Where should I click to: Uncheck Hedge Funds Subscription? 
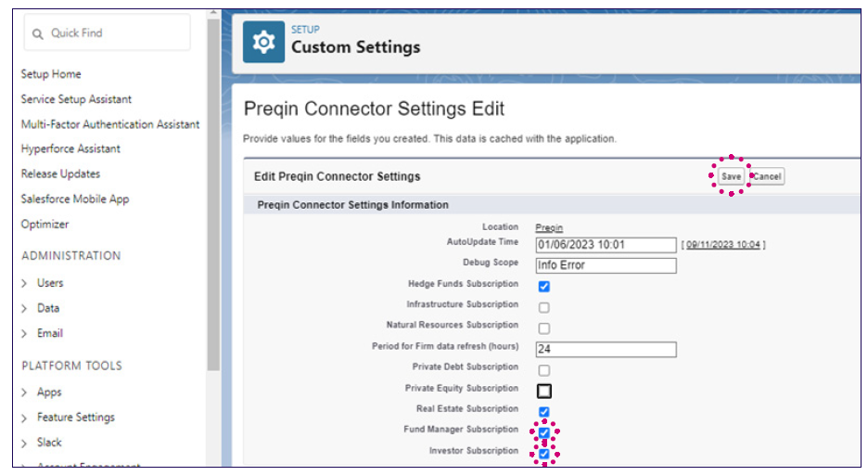[x=544, y=287]
